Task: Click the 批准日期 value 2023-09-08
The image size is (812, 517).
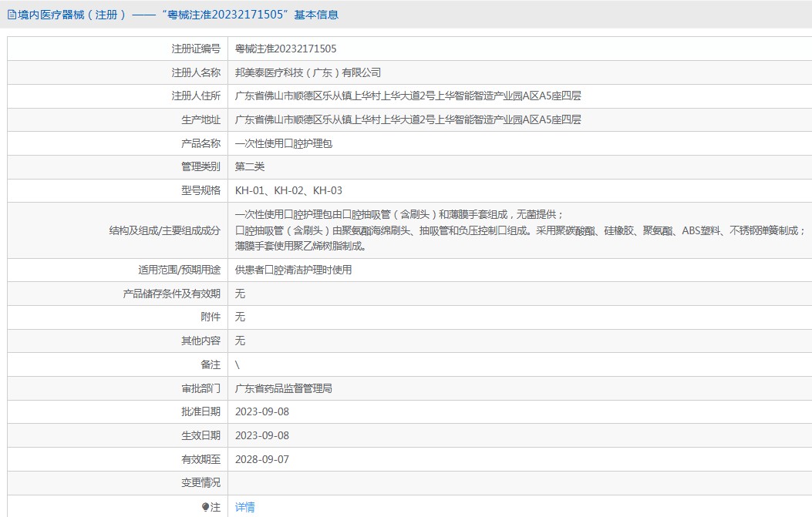Action: point(262,411)
